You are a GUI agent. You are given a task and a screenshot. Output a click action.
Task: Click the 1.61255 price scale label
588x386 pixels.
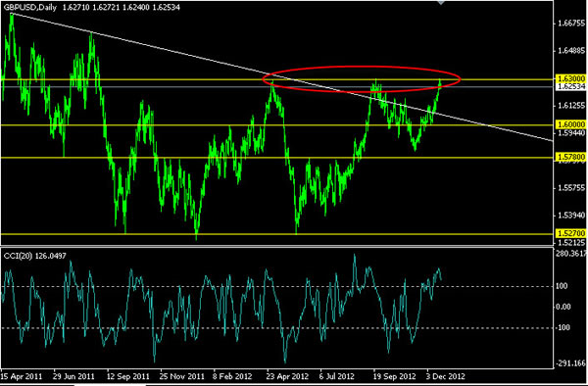pos(571,106)
